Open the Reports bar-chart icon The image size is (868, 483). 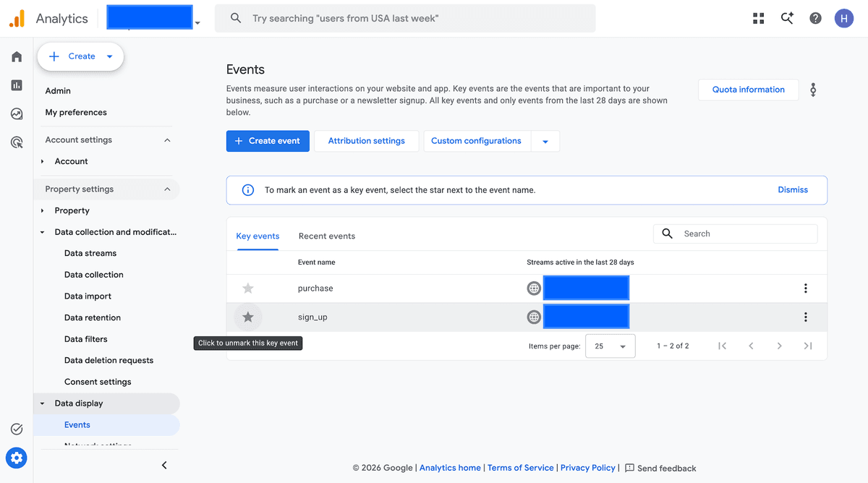17,85
